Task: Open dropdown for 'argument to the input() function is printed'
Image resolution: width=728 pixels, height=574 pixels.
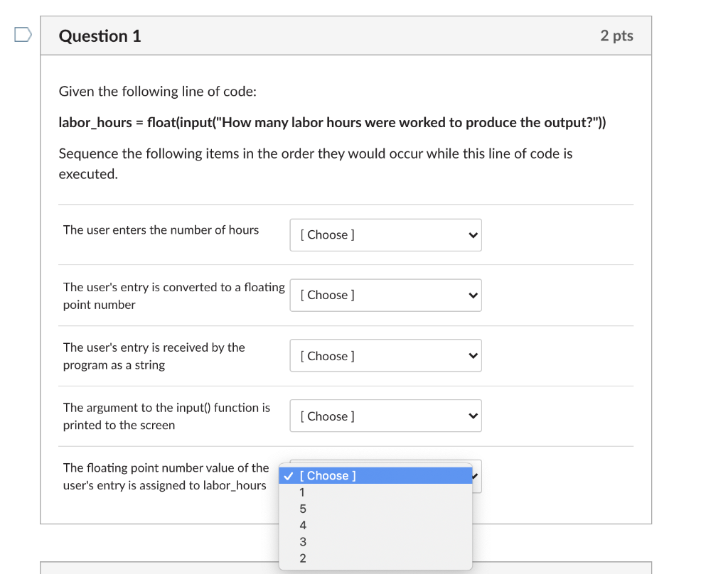Action: tap(385, 416)
